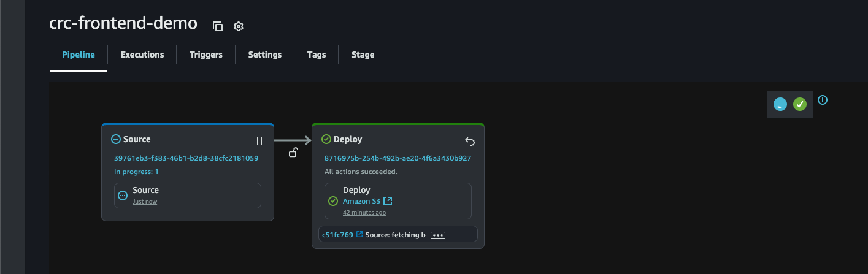Click the info icon near status indicators

pos(823,101)
